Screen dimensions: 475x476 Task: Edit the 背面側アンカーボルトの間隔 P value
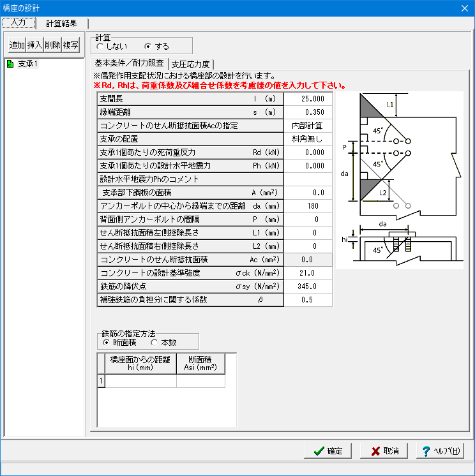coord(308,219)
